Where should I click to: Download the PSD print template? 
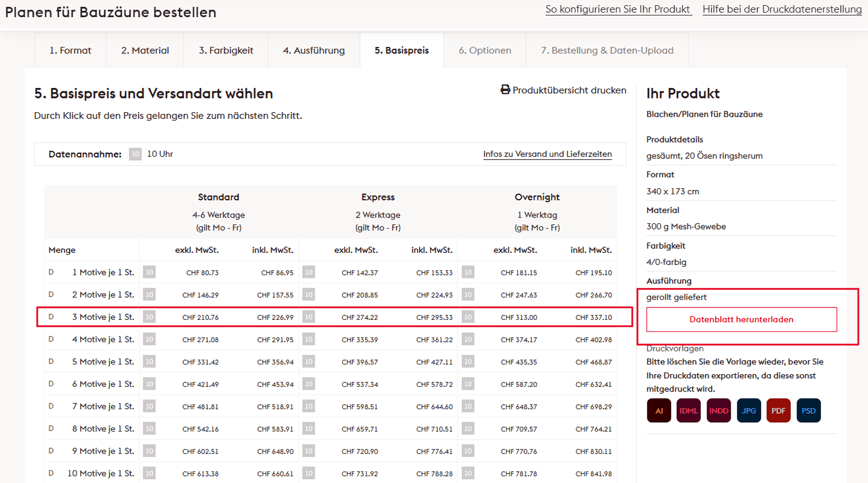pyautogui.click(x=808, y=411)
